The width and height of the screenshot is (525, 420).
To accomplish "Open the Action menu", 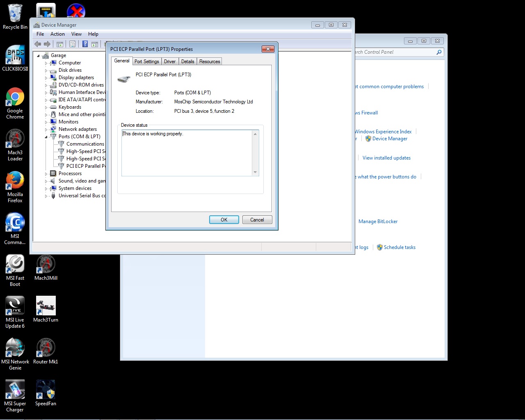I will point(57,34).
